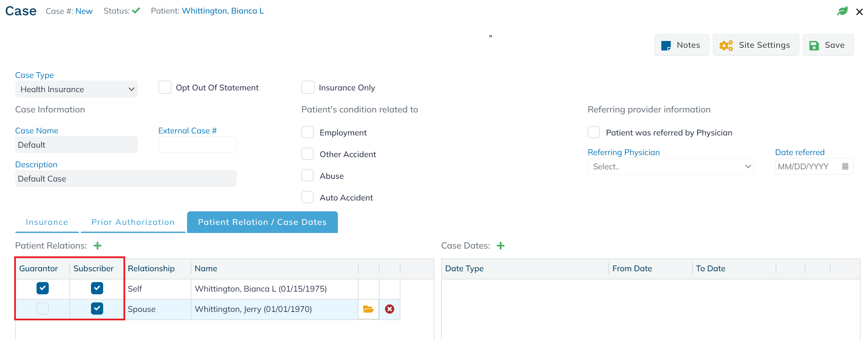Uncheck Subscriber for the Self row

[x=97, y=288]
